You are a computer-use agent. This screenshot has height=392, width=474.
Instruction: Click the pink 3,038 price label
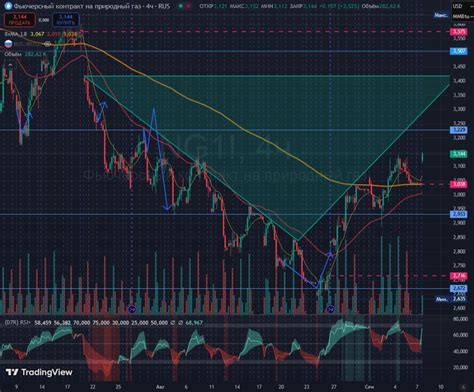(x=459, y=184)
